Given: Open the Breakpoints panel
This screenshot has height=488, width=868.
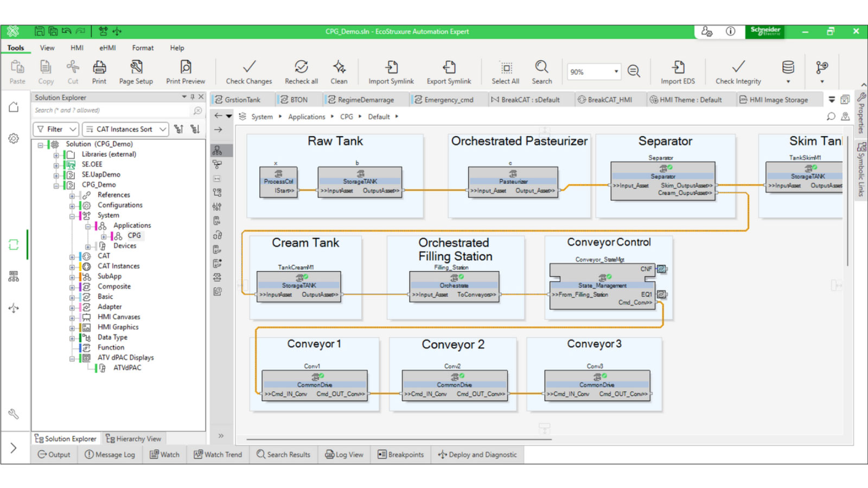Looking at the screenshot, I should (401, 454).
